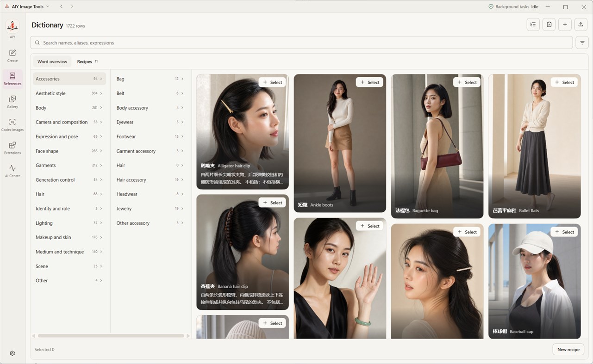Click Select on the Baguette bag card
The image size is (593, 364).
467,82
